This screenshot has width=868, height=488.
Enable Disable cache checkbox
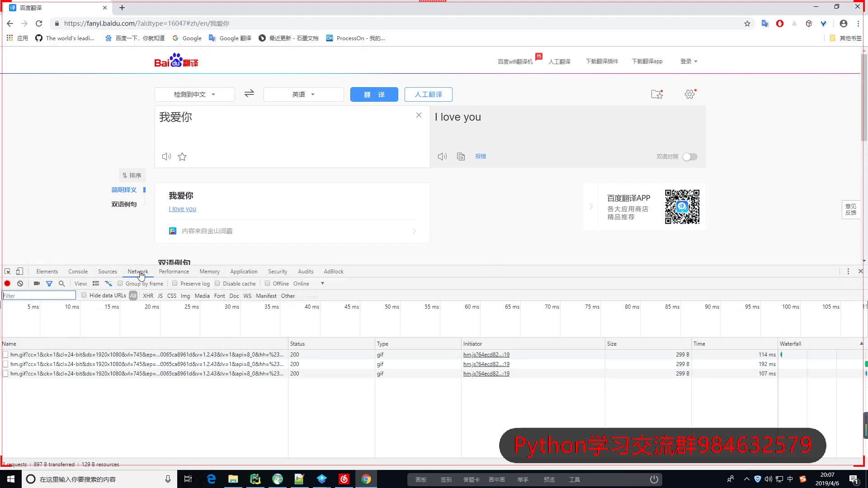pos(217,283)
